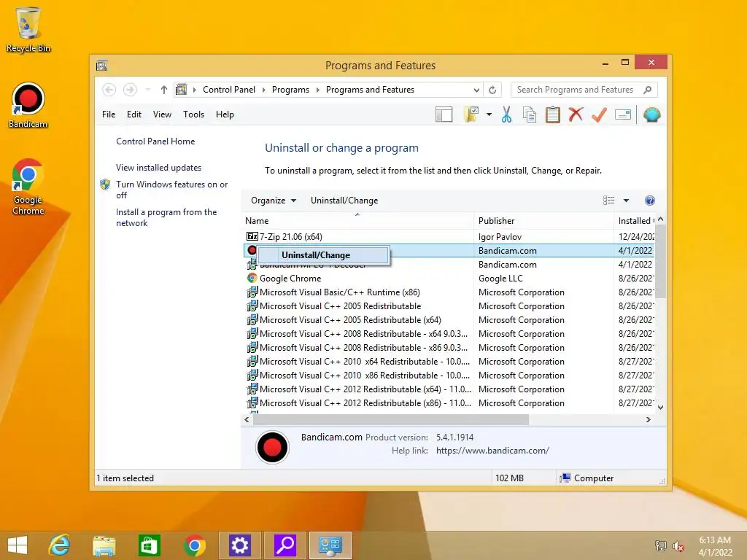The width and height of the screenshot is (747, 560).
Task: Click the horizontal scrollbar right arrow
Action: click(648, 419)
